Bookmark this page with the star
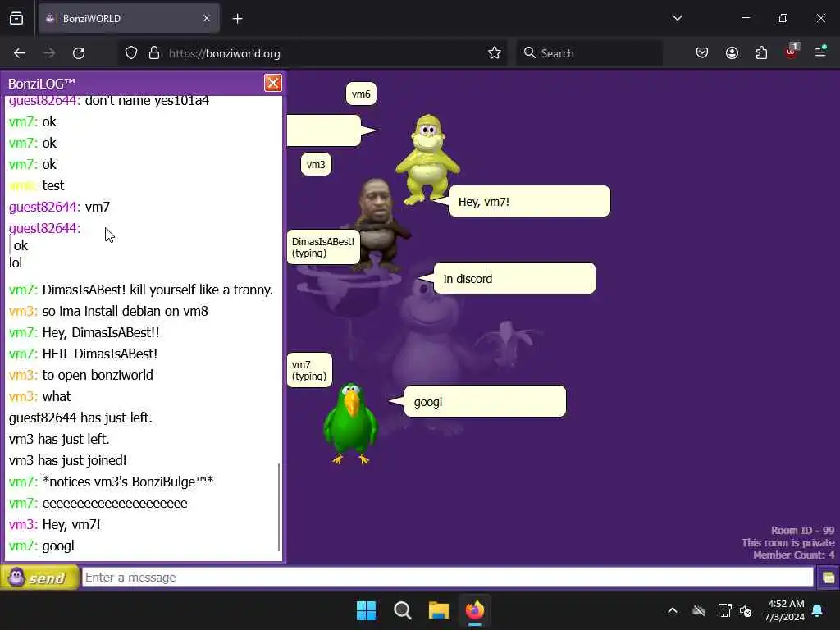Screen dimensions: 840x630 click(x=495, y=53)
